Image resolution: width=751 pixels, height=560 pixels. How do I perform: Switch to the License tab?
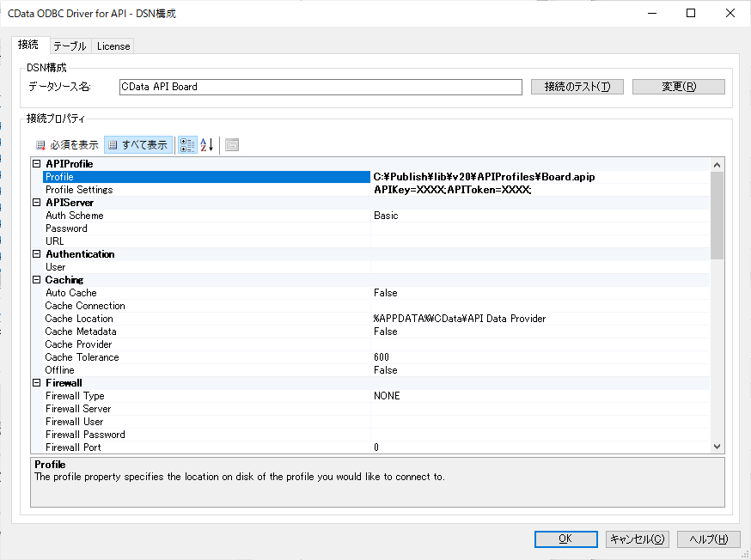tap(113, 46)
